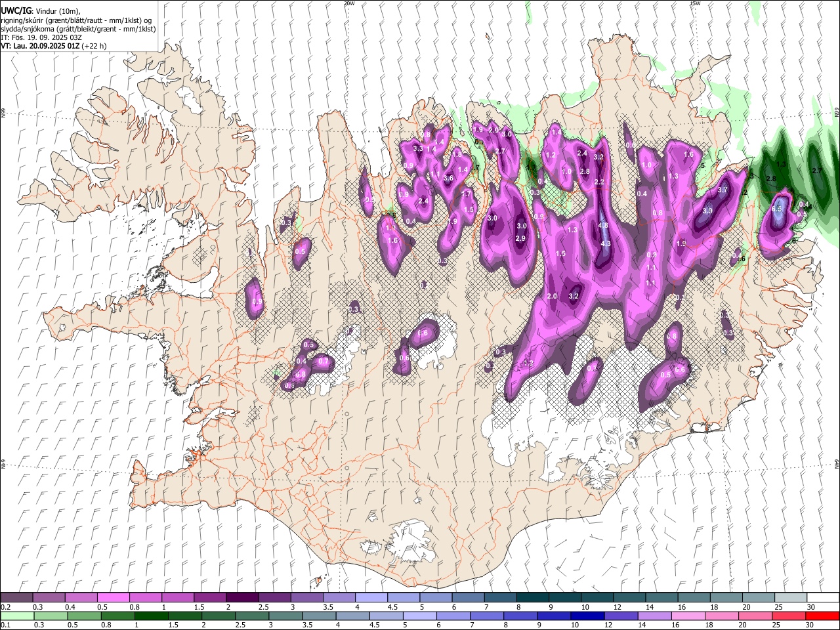Select the crimson 25–30 rain legend swatch

tap(790, 616)
